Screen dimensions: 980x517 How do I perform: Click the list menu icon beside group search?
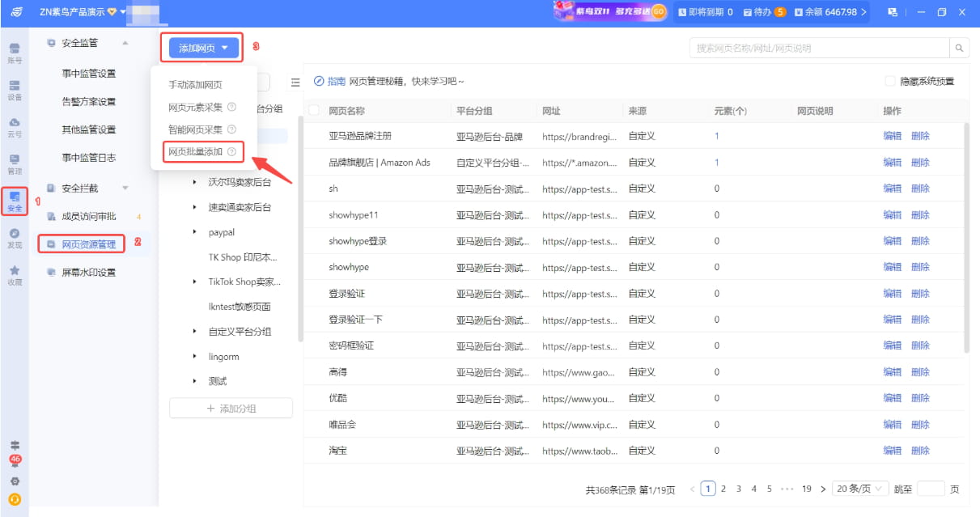tap(295, 83)
